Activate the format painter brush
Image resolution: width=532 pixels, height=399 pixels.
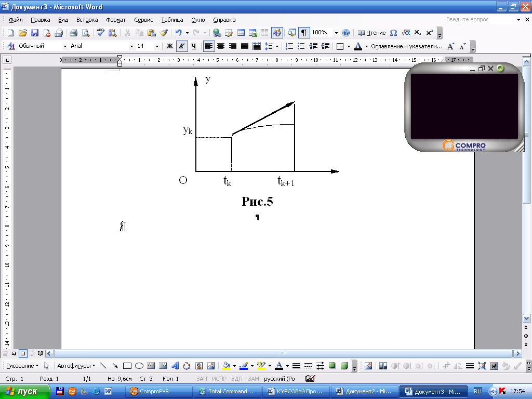point(164,33)
